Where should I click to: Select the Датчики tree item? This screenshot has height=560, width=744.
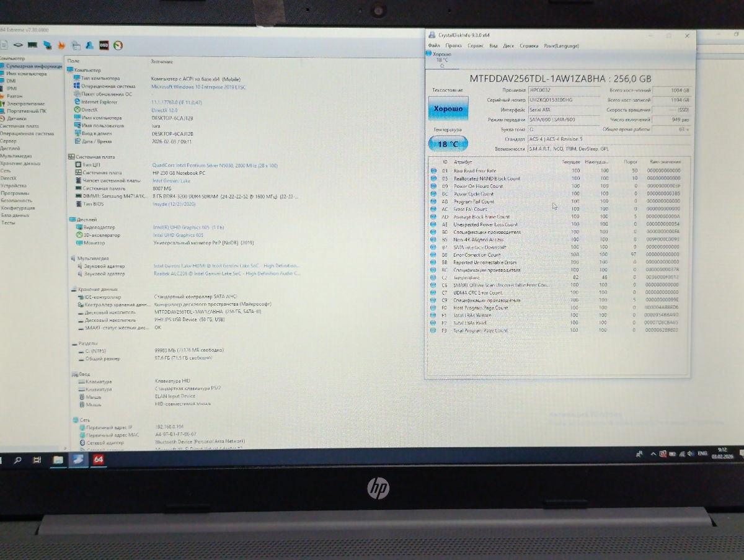[x=17, y=118]
